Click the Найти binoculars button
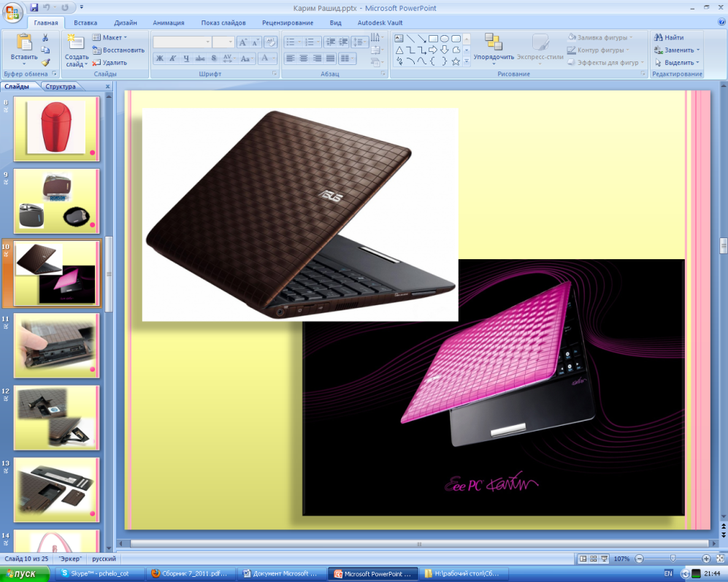This screenshot has width=728, height=582. 669,38
